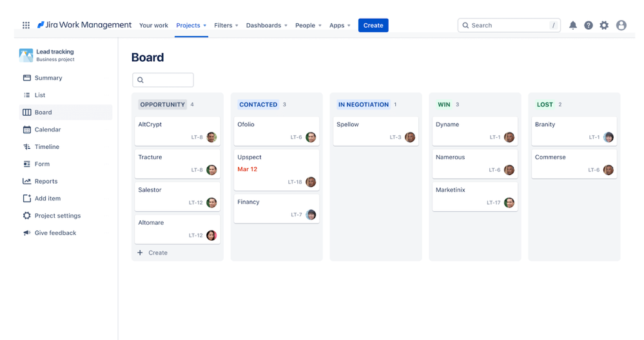Click the Add item sidebar icon
The image size is (644, 340).
point(26,198)
